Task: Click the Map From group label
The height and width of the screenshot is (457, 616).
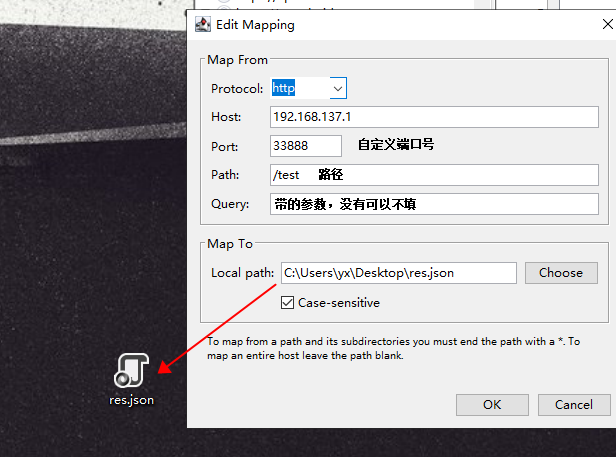Action: pos(237,60)
